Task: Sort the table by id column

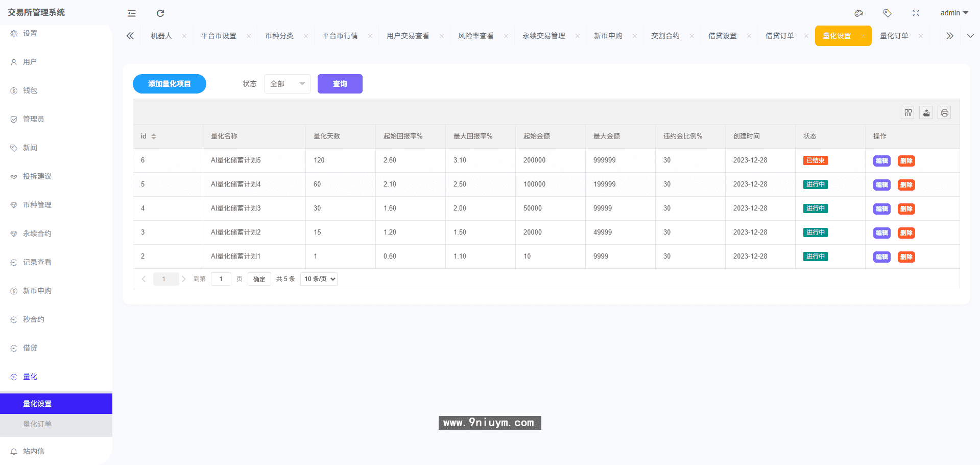Action: pos(154,136)
